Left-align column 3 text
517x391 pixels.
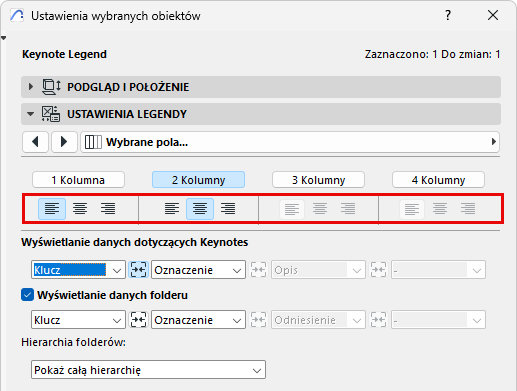(x=292, y=209)
